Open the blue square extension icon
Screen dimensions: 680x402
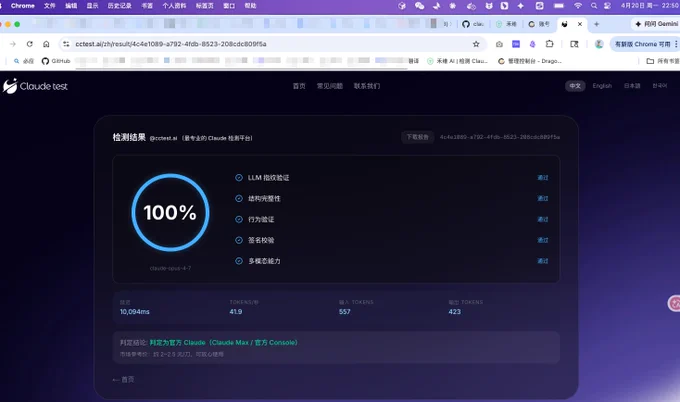click(516, 44)
